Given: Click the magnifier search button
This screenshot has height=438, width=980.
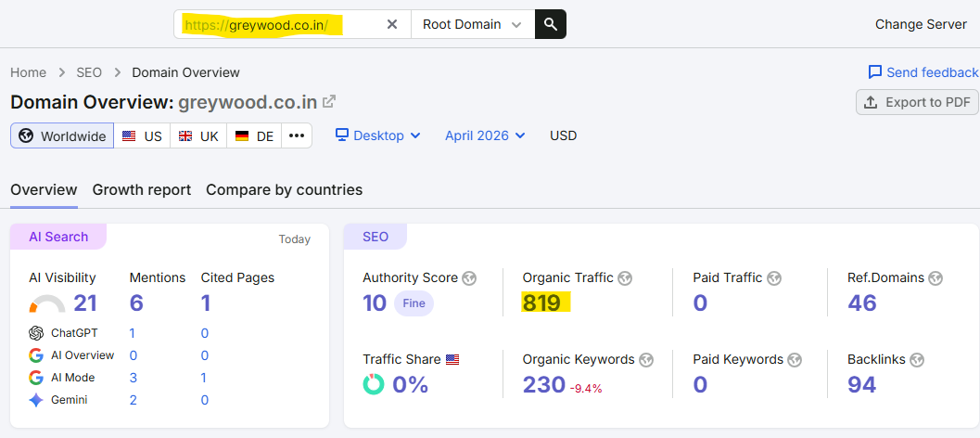Looking at the screenshot, I should click(551, 24).
